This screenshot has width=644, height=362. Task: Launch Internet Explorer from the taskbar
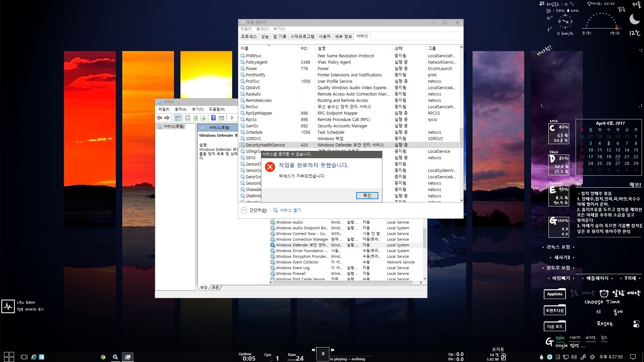(34, 357)
